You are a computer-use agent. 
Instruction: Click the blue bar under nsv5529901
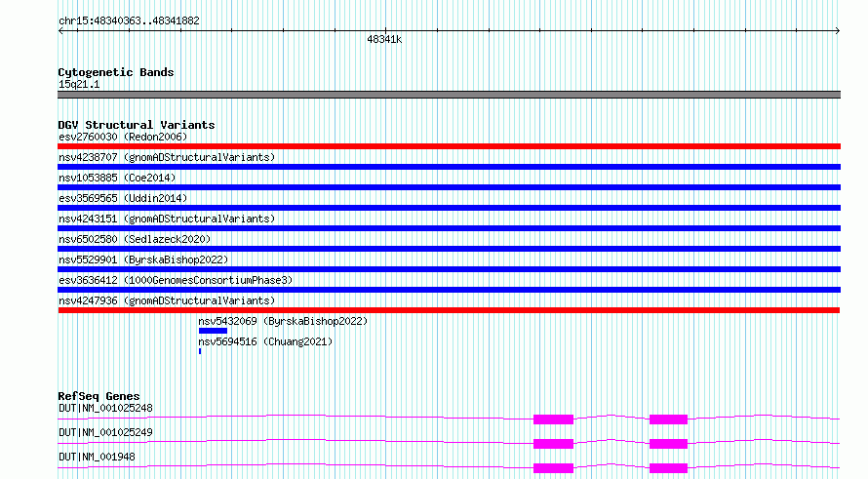(449, 269)
